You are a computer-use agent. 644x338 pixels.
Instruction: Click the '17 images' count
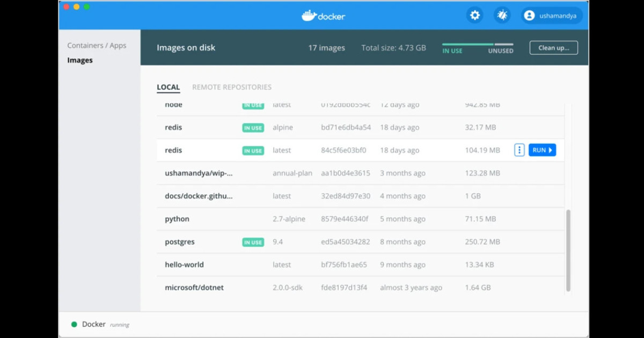click(326, 48)
